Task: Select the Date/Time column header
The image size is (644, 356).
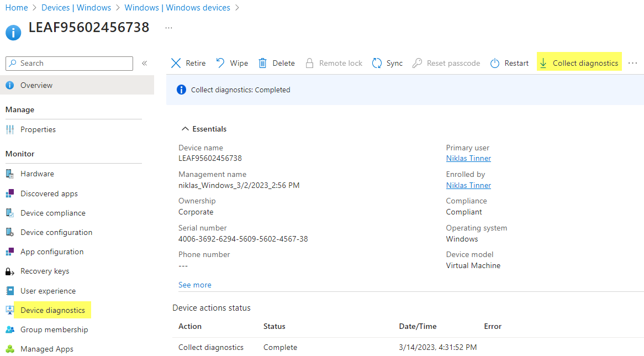Action: pyautogui.click(x=418, y=326)
